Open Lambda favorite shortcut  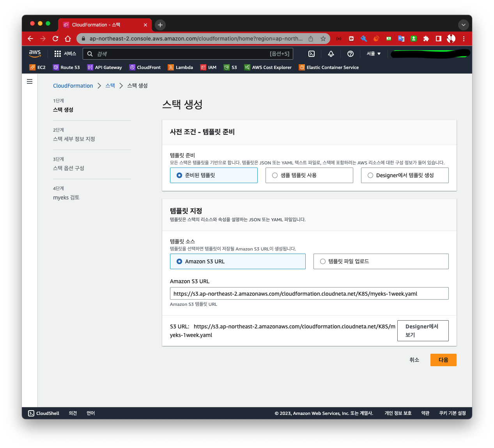[181, 67]
